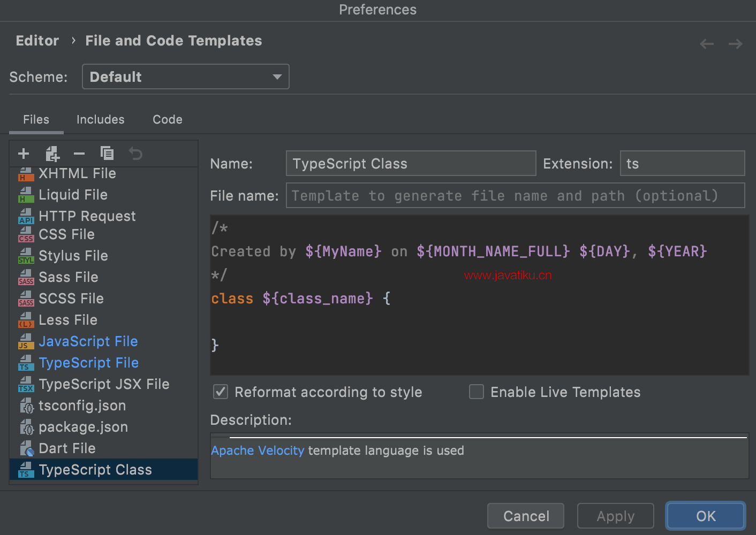Select JavaScript File in the list
This screenshot has height=535, width=756.
pos(104,342)
